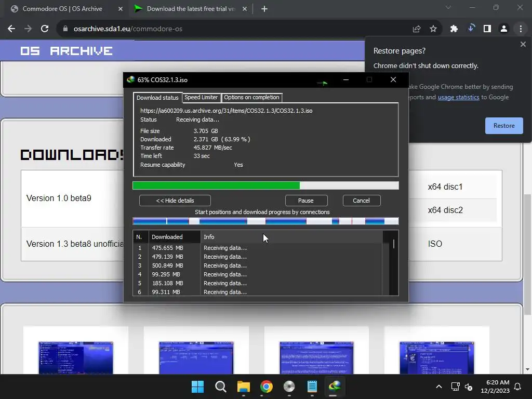Click the page vertical scrollbar

pyautogui.click(x=527, y=255)
